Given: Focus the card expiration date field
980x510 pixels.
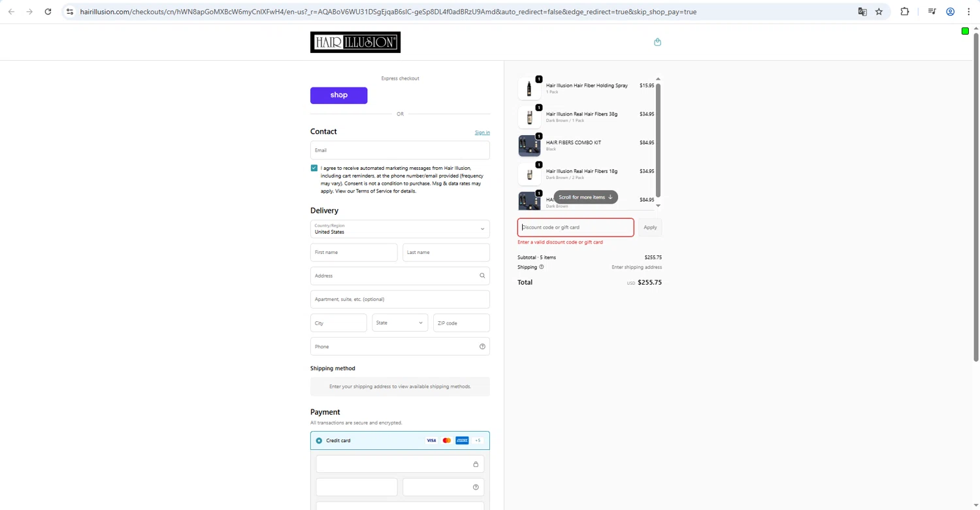Looking at the screenshot, I should pyautogui.click(x=357, y=487).
